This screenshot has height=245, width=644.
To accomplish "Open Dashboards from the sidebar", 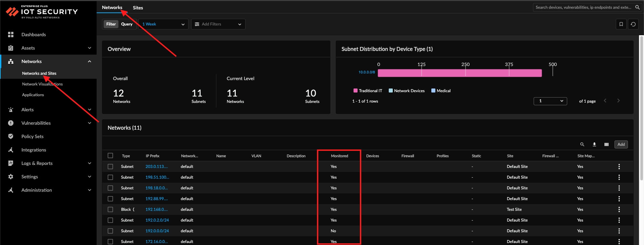I will (34, 35).
